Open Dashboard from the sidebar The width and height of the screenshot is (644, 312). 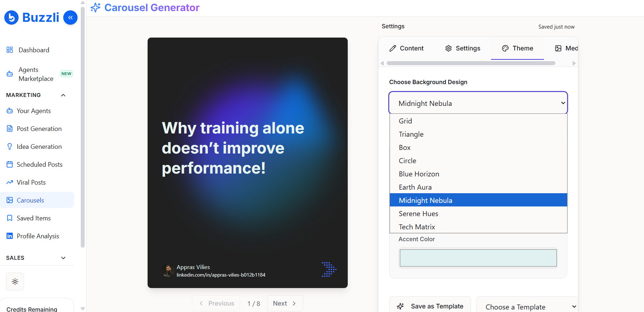[34, 50]
